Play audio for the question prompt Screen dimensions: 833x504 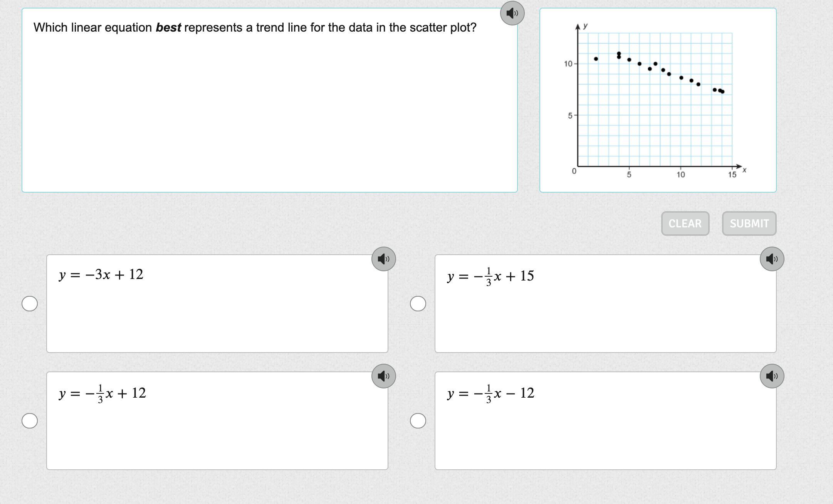pos(512,13)
